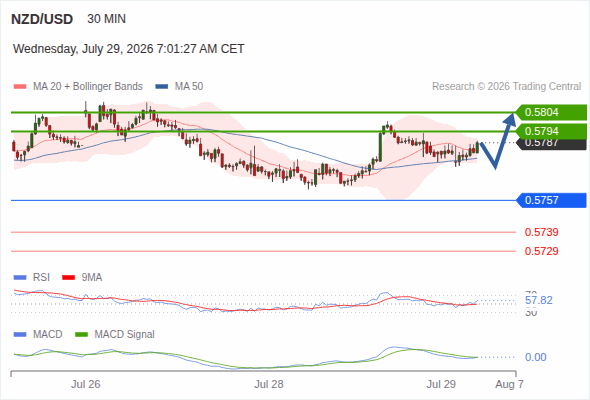Click the RSI legend blue swatch
The width and height of the screenshot is (590, 400).
[x=20, y=278]
